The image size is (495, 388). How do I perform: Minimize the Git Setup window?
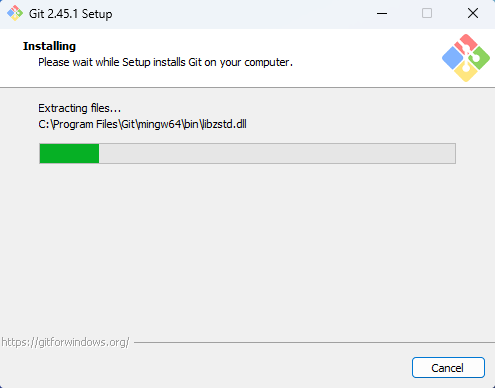coord(382,13)
